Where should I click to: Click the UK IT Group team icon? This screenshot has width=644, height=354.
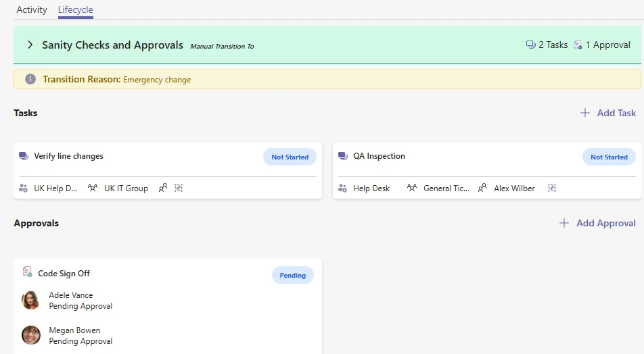(93, 188)
